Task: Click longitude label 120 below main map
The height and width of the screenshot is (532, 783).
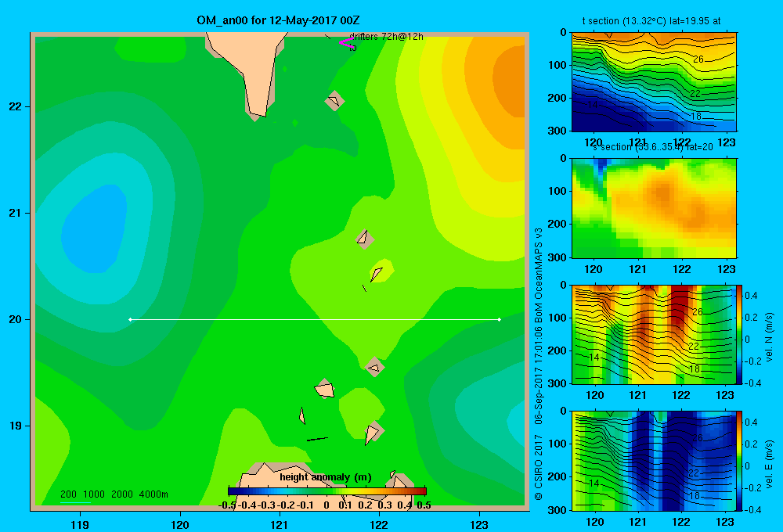Action: pyautogui.click(x=180, y=524)
